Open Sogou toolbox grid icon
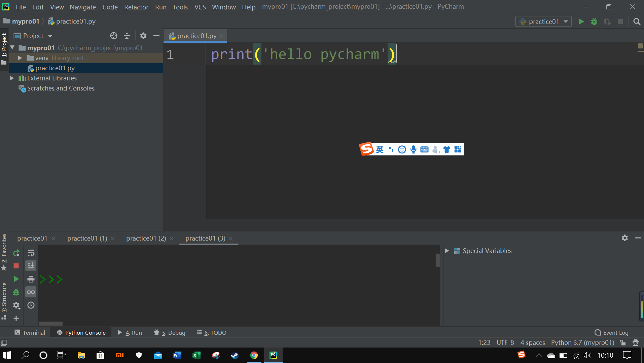 (x=458, y=149)
